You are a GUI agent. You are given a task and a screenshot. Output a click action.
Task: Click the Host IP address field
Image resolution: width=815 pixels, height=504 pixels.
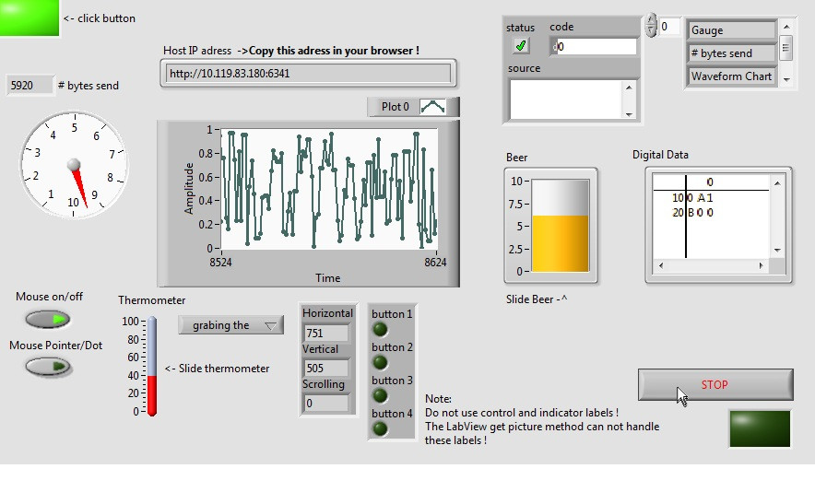[307, 73]
